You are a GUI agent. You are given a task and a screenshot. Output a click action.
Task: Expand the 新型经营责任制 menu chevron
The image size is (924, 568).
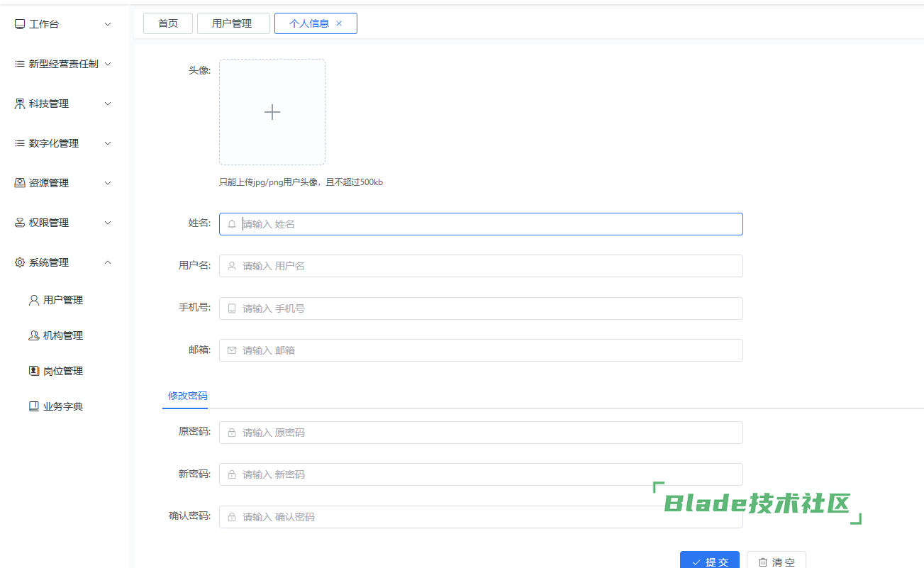tap(108, 64)
